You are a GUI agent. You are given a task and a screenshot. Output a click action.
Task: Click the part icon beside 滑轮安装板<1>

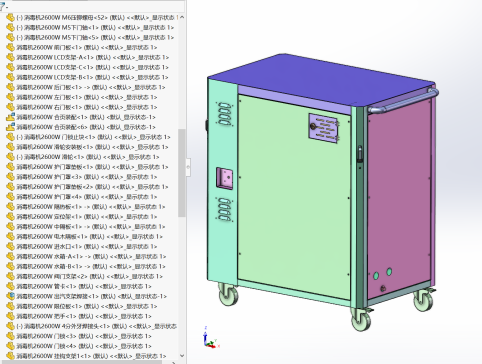tap(10, 147)
